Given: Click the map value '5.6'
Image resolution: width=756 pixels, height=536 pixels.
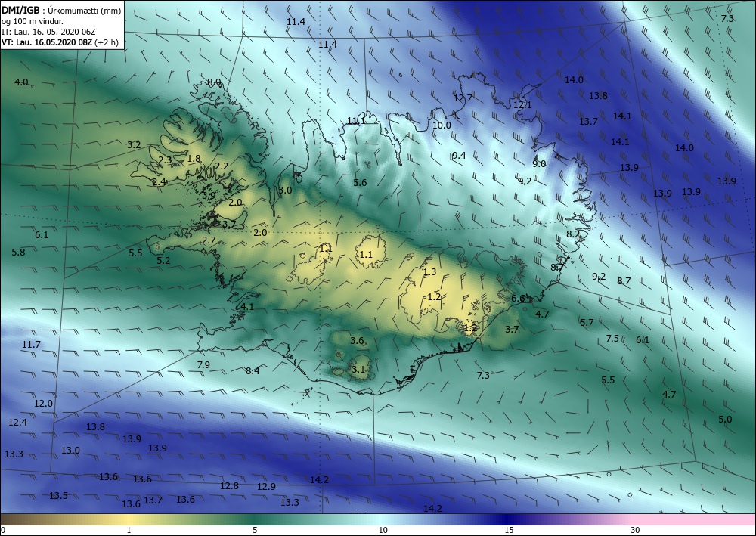Looking at the screenshot, I should [360, 182].
